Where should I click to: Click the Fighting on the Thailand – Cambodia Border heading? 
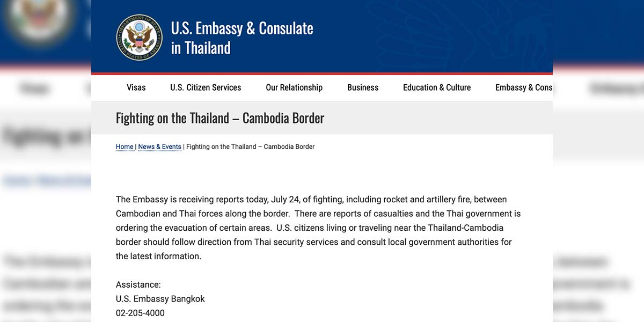tap(220, 118)
